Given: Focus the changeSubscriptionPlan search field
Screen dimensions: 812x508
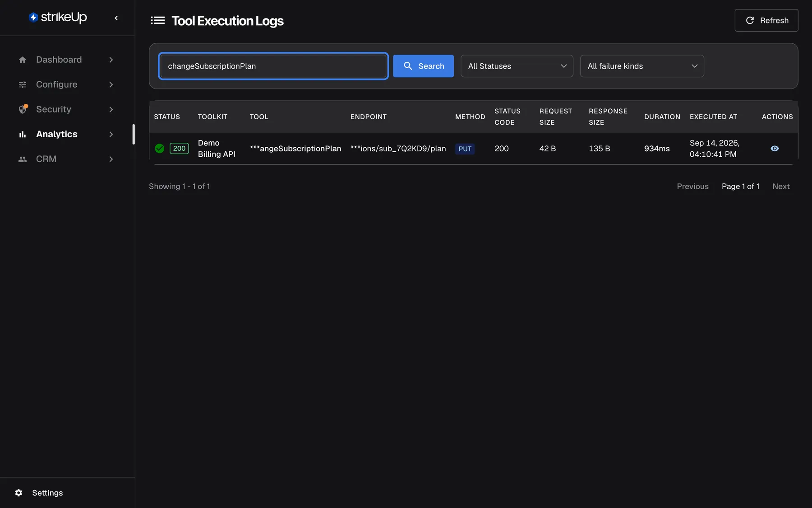Looking at the screenshot, I should pyautogui.click(x=273, y=66).
